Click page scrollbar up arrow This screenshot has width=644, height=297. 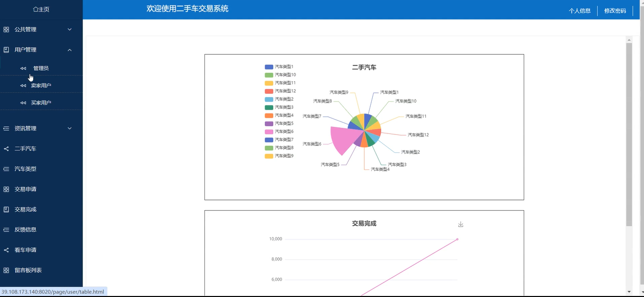coord(629,40)
